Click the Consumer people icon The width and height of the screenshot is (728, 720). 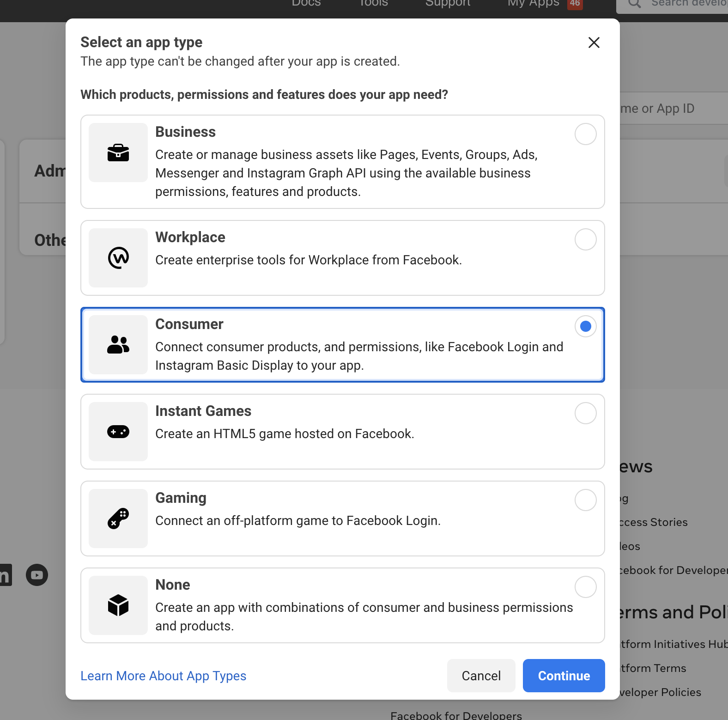click(x=118, y=345)
